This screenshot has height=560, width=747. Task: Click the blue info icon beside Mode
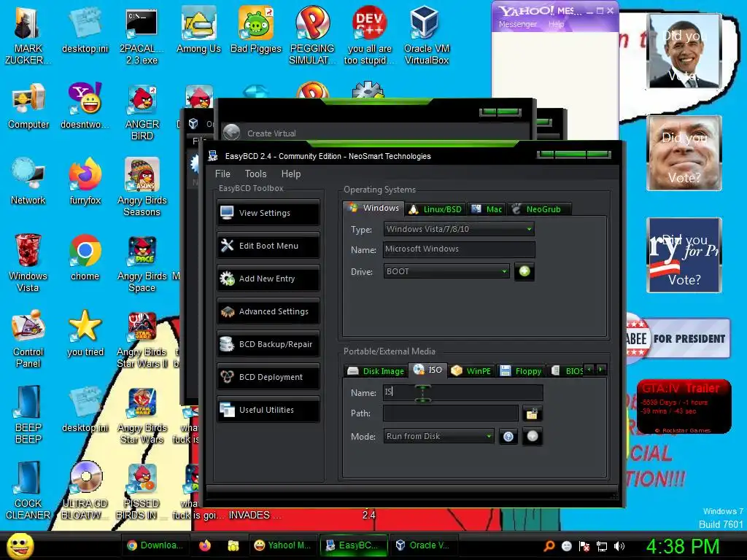pyautogui.click(x=508, y=436)
